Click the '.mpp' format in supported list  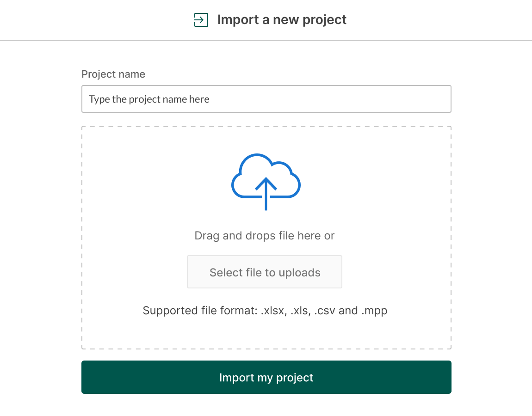pyautogui.click(x=374, y=311)
